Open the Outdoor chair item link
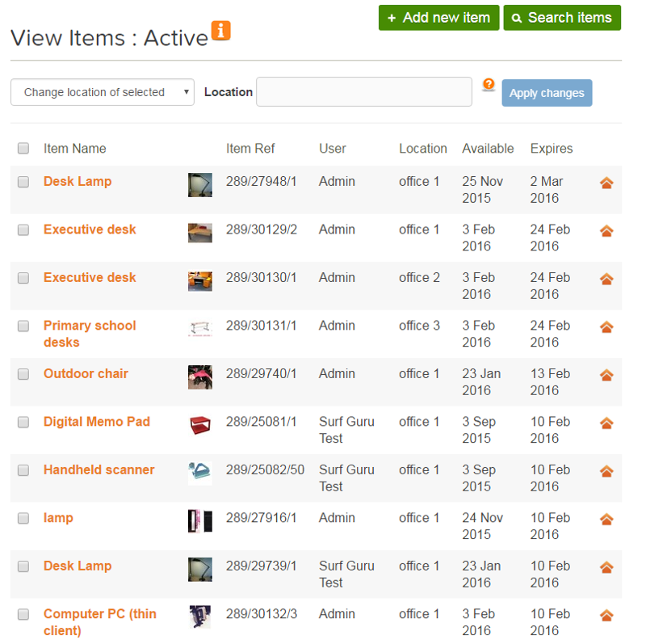Screen dimensions: 646x644 (86, 373)
